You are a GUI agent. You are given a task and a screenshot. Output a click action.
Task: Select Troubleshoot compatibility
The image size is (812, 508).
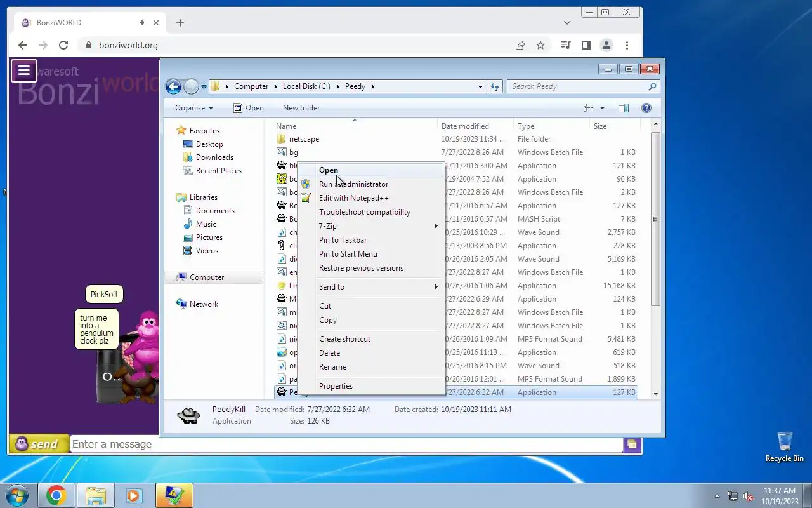(371, 212)
